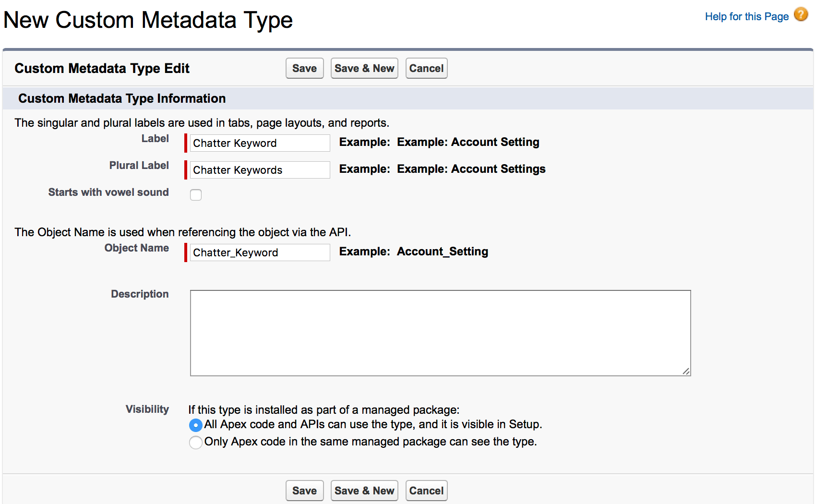
Task: Click Save & New beside the Edit heading
Action: (364, 69)
